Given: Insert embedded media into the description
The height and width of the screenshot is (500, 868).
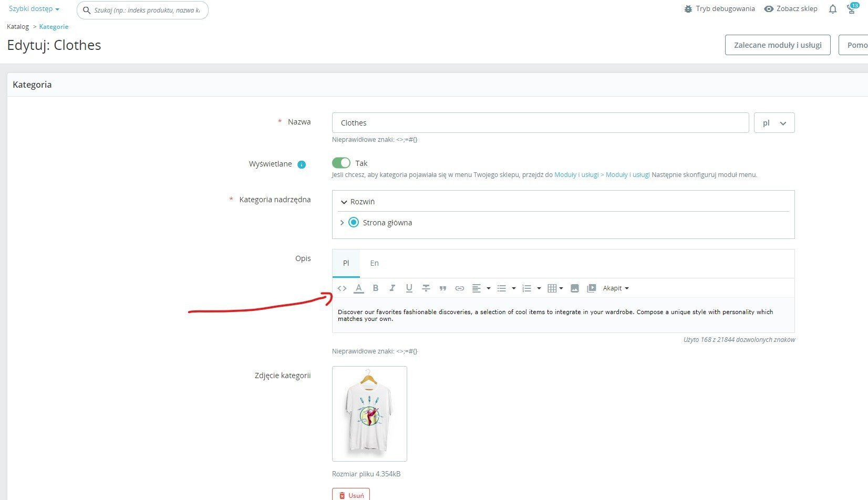Looking at the screenshot, I should click(592, 288).
